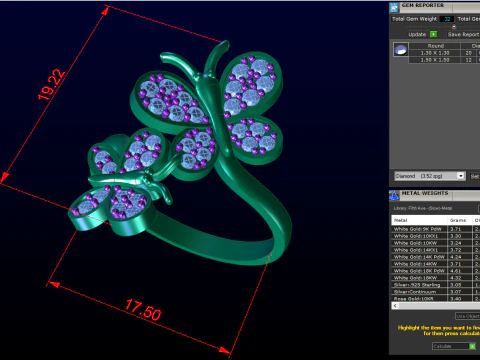Viewport: 480px width, 360px height.
Task: Click the green Calculate arrow icon
Action: (x=472, y=347)
